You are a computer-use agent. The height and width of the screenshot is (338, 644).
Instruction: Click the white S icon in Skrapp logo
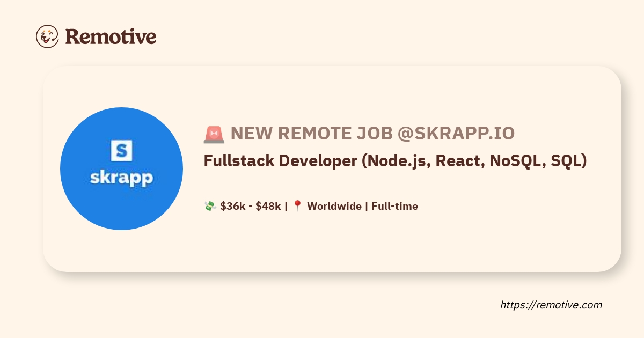(121, 150)
